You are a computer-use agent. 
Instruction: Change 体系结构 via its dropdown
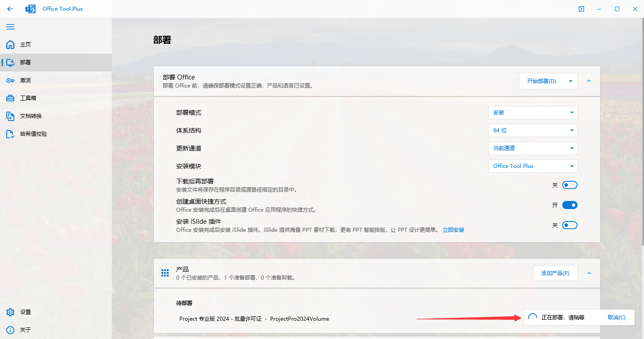click(533, 130)
